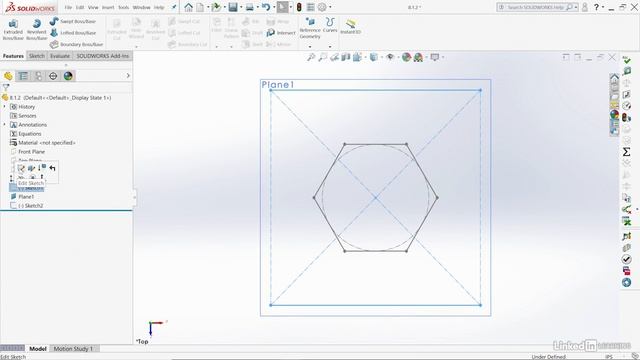The height and width of the screenshot is (360, 640).
Task: Click the Instant3D button
Action: (350, 27)
